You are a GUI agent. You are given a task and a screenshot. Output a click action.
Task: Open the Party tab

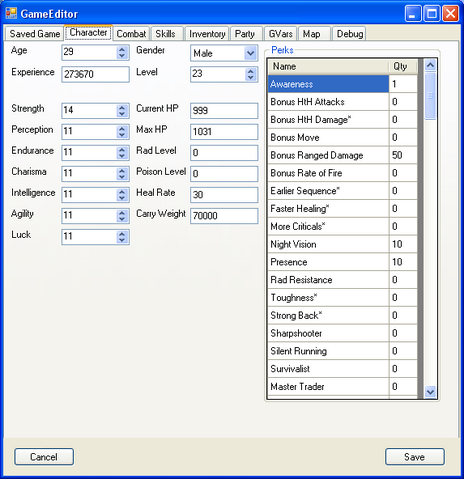tap(245, 34)
